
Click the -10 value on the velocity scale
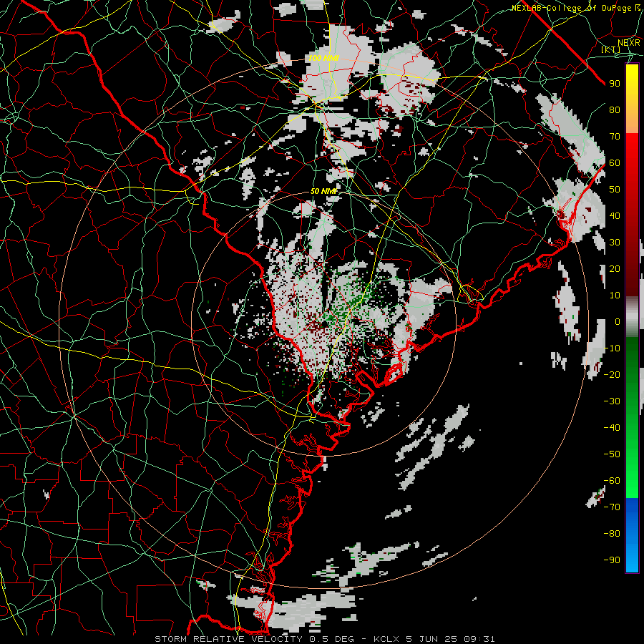coord(612,348)
